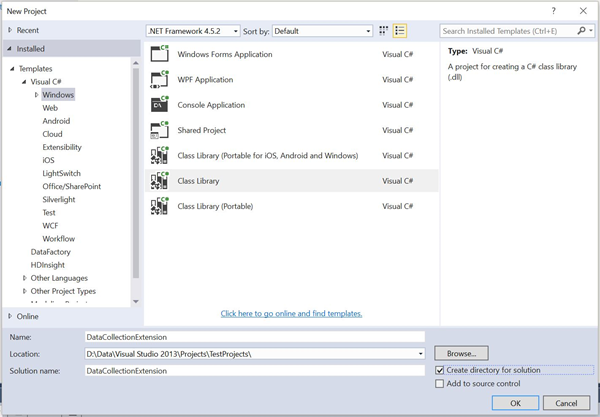Enable Add to source control checkbox

(x=440, y=383)
